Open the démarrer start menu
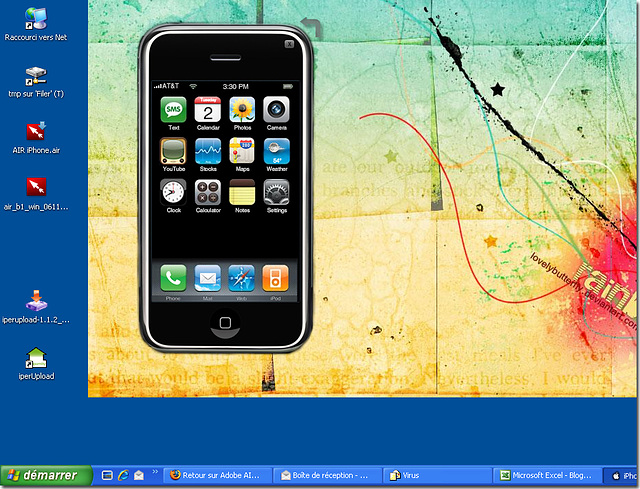 pos(46,475)
